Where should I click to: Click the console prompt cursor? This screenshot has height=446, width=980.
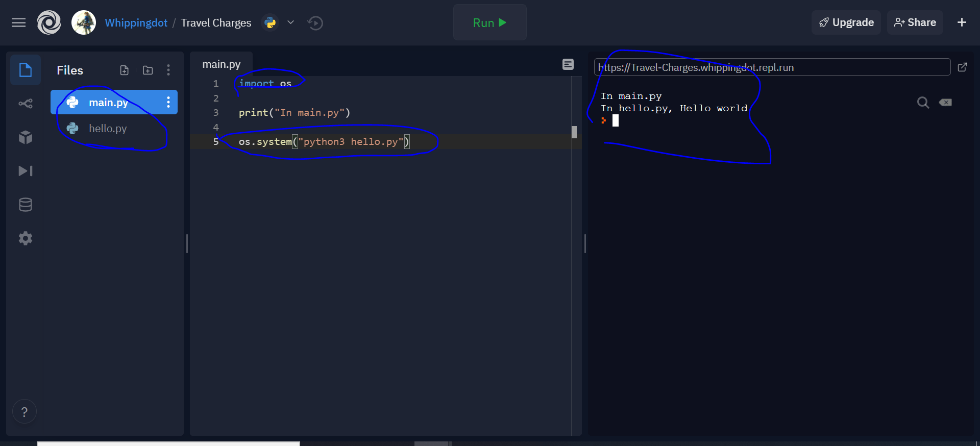point(616,120)
